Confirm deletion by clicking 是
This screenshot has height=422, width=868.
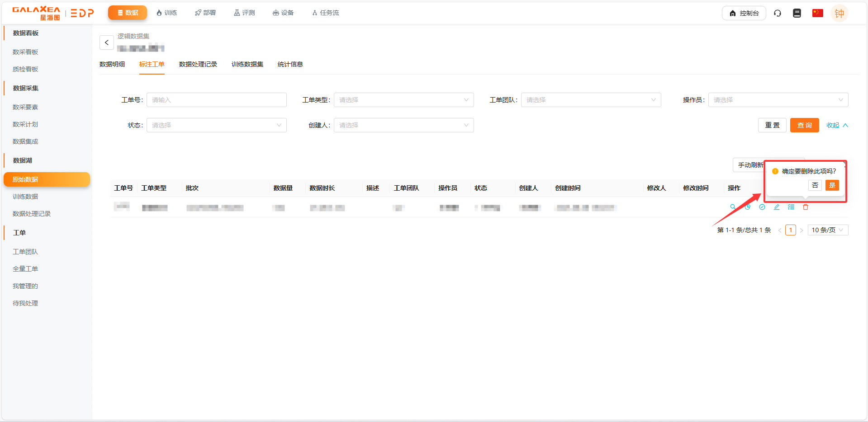tap(832, 185)
